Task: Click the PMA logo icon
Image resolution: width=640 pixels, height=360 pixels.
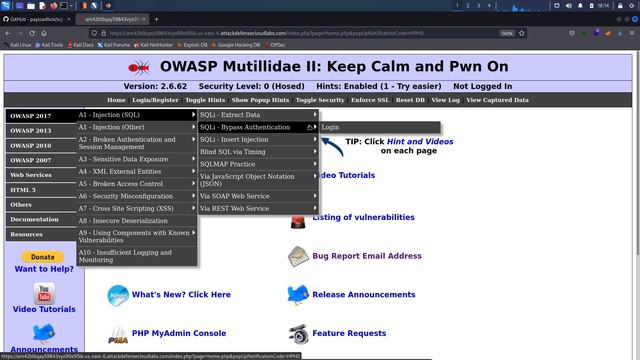Action: (118, 334)
